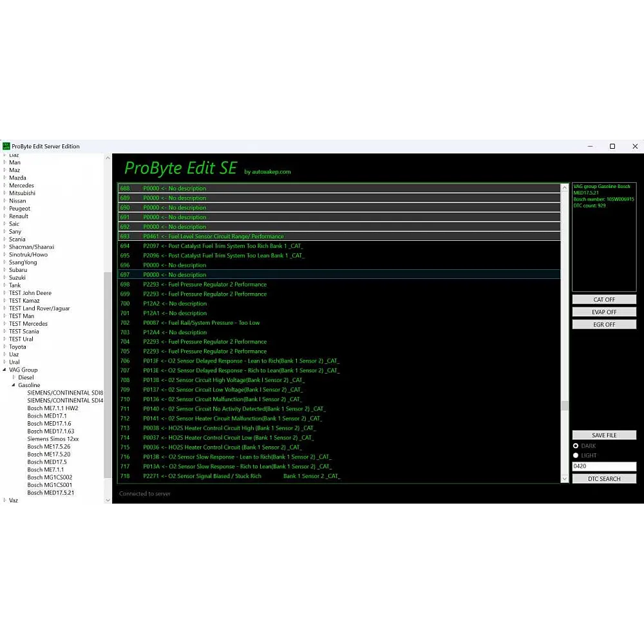
Task: Click the DTC search field containing 0420
Action: point(604,466)
